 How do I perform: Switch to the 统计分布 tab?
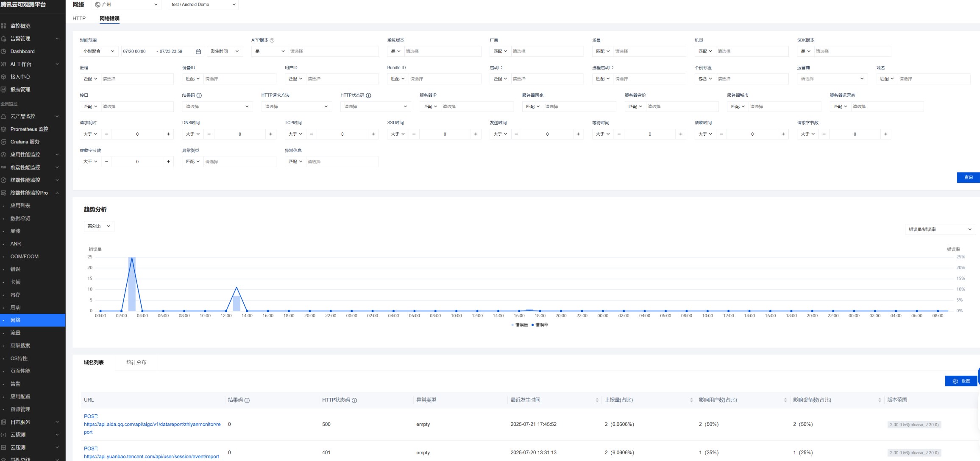click(136, 362)
